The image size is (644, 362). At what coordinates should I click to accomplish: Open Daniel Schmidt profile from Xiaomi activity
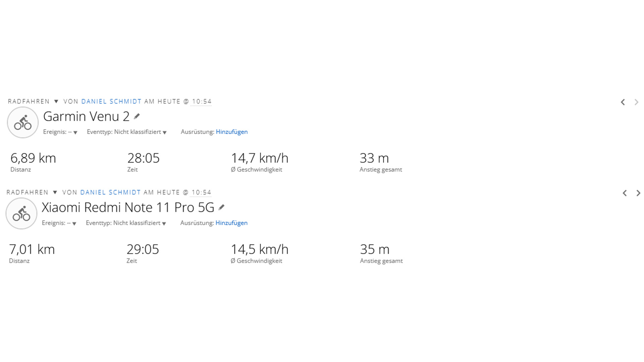110,192
